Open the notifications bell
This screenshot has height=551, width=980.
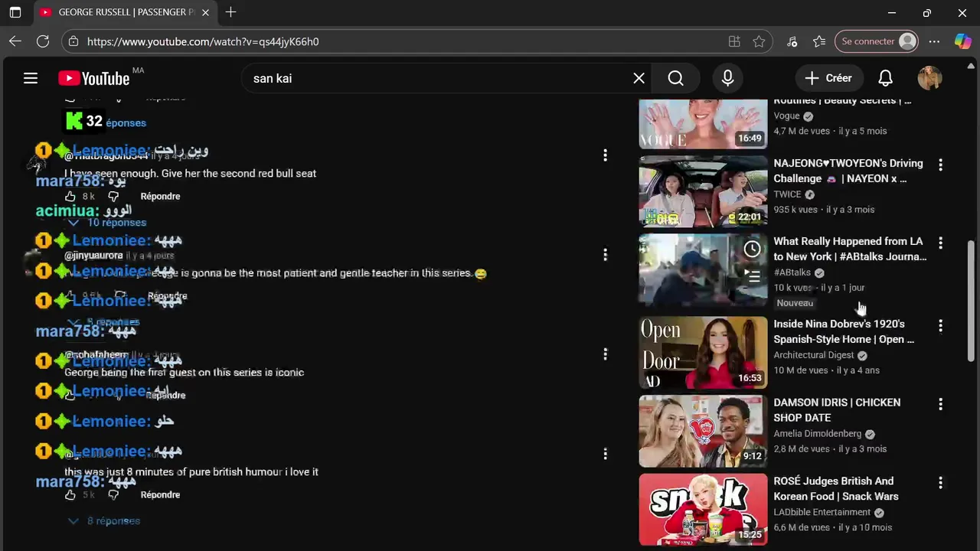[x=885, y=78]
